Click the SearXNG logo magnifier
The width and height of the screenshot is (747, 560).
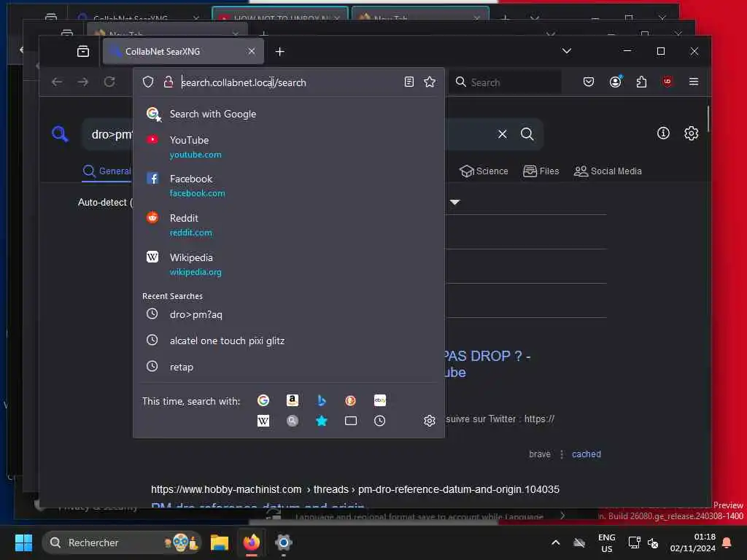(x=60, y=134)
